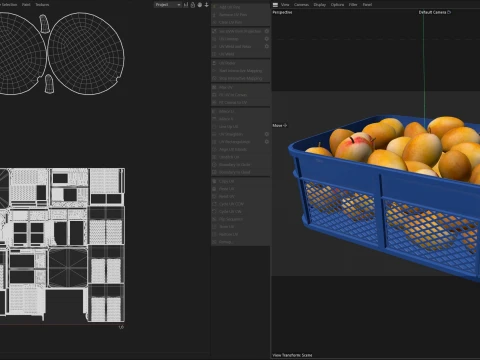Click the lock icon beside Project dropdown
The image size is (480, 360).
193,5
